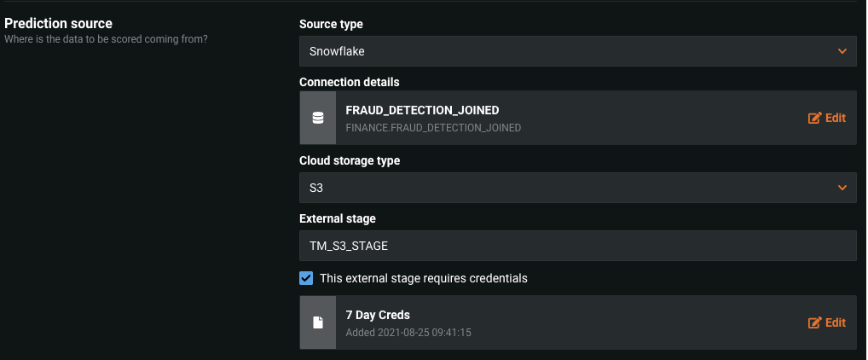This screenshot has width=868, height=360.
Task: Click the FINANCE.FRAUD_DETECTION_JOINED path text
Action: pos(433,128)
